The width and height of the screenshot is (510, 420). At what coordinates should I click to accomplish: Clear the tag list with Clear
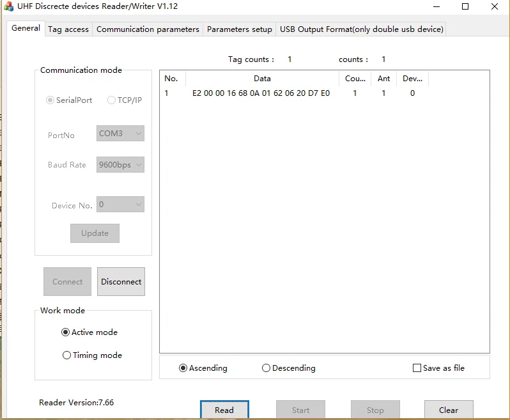coord(449,410)
